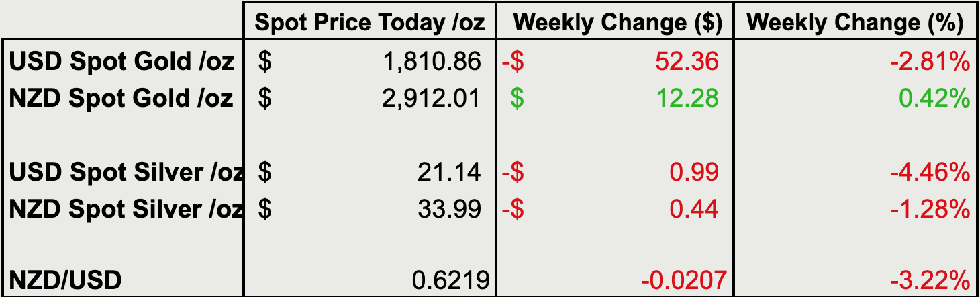Click the -2.81% weekly change value
Viewport: 980px width, 297px height.
[x=930, y=62]
